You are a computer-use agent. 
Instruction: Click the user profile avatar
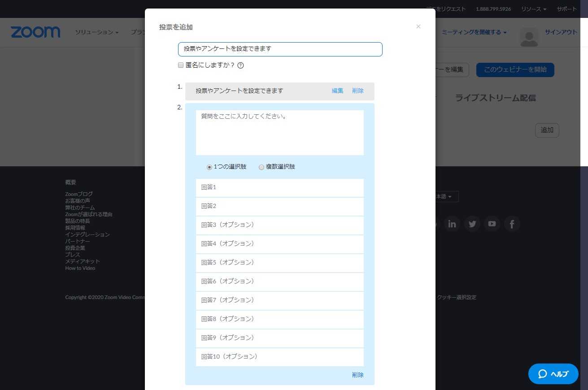[x=529, y=37]
